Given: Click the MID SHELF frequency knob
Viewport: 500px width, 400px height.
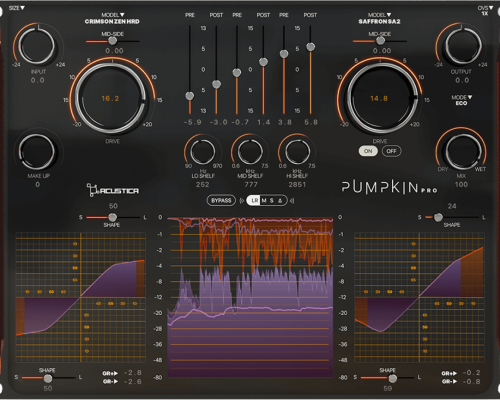Looking at the screenshot, I should [250, 152].
